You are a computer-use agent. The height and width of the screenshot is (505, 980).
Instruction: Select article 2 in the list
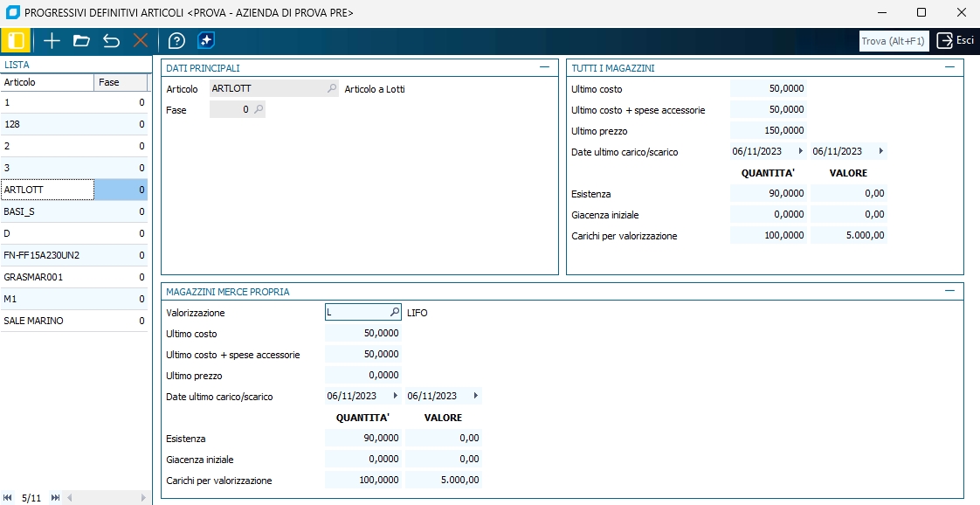[74, 146]
